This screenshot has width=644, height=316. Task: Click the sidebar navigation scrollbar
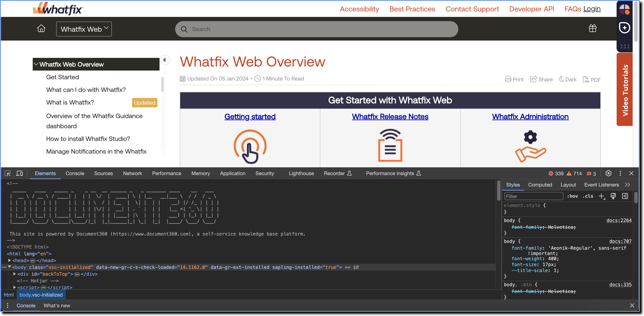162,84
